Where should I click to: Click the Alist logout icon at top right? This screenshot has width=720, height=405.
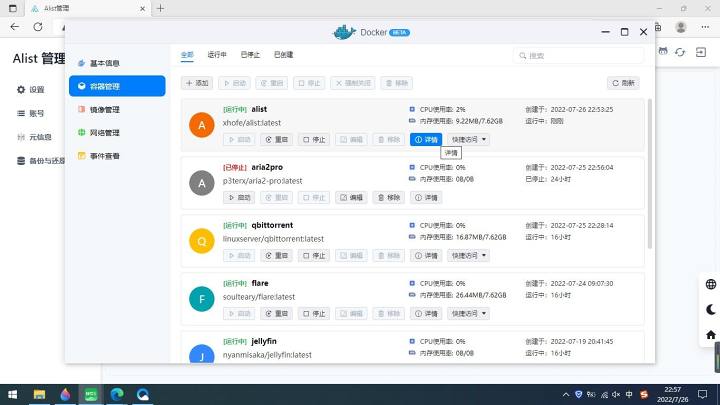tap(701, 52)
